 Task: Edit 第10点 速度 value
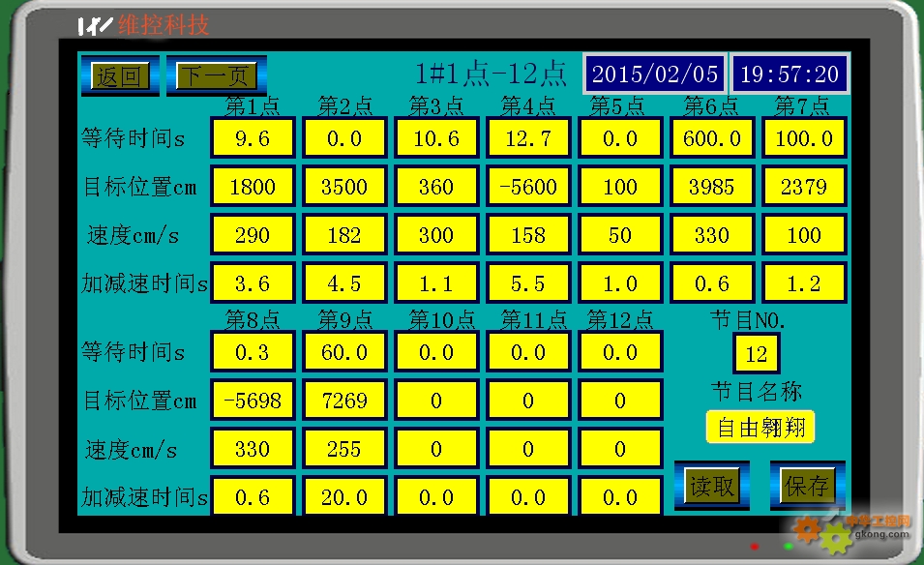(x=436, y=448)
